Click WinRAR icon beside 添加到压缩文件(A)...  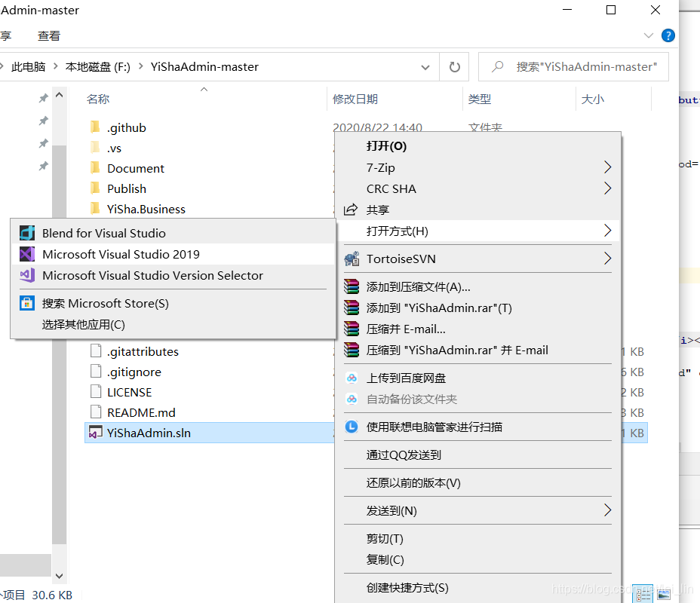352,286
